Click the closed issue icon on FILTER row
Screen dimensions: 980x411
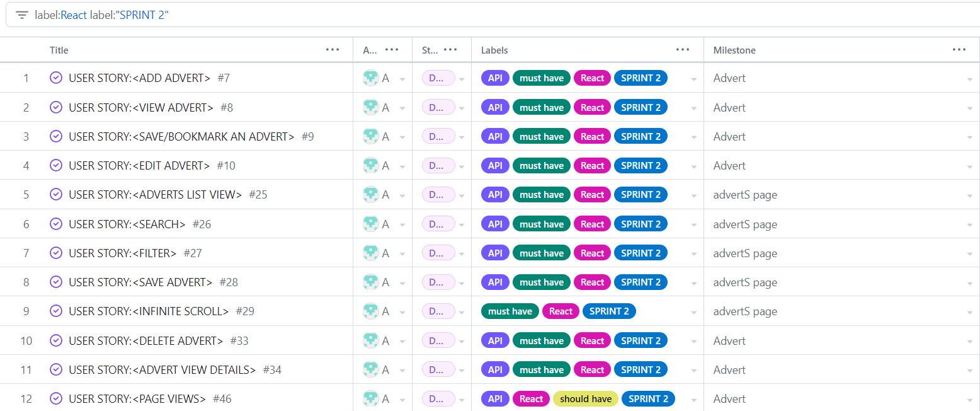tap(55, 252)
